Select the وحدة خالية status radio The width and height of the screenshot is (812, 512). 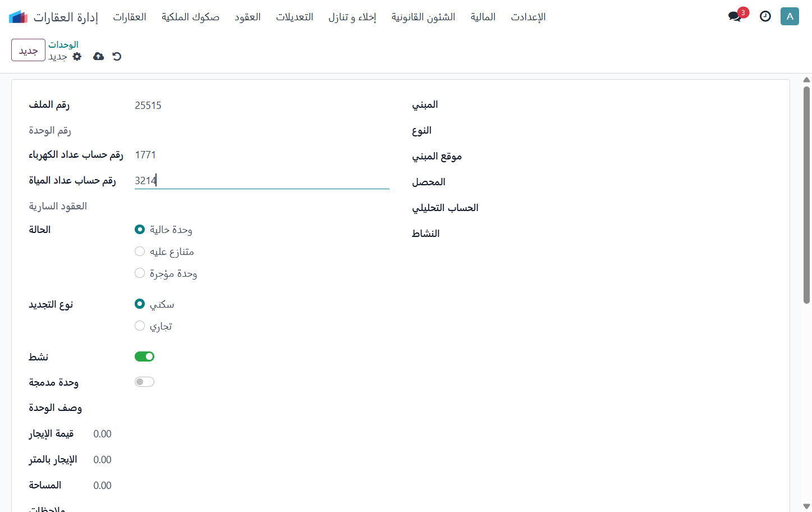[140, 229]
